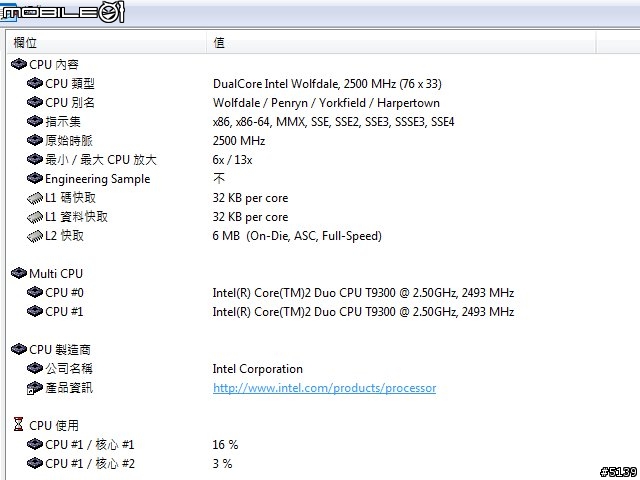Click the x86, x86-64, MMX instruction set value
This screenshot has height=480, width=640.
point(333,122)
